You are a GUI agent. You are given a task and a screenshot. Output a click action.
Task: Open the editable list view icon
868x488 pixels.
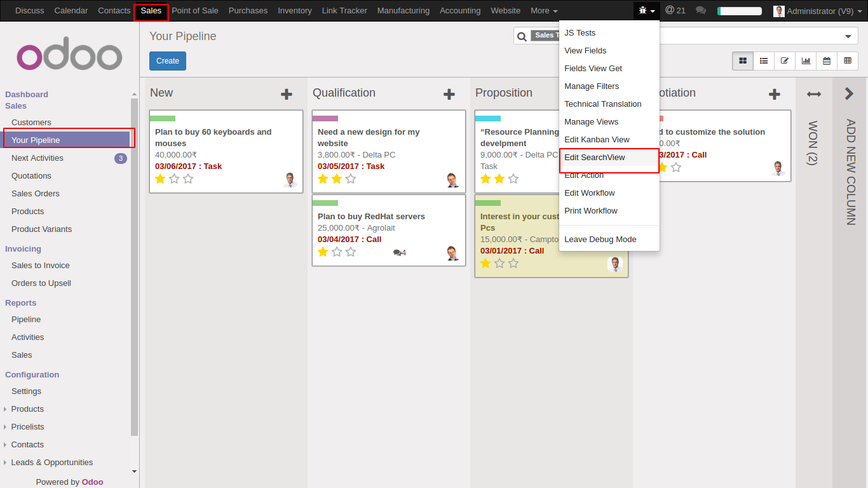point(785,60)
